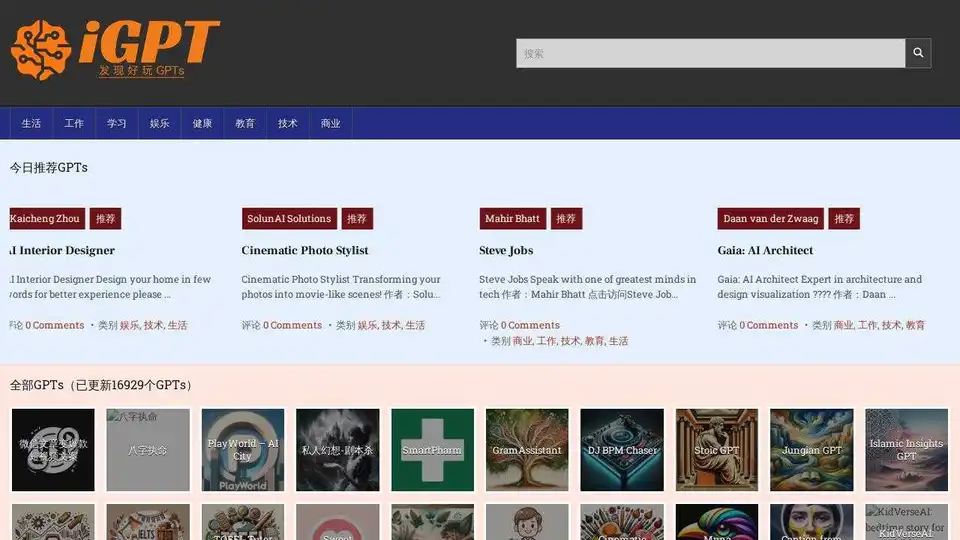Image resolution: width=960 pixels, height=540 pixels.
Task: Open the 健康 category menu
Action: (x=202, y=124)
